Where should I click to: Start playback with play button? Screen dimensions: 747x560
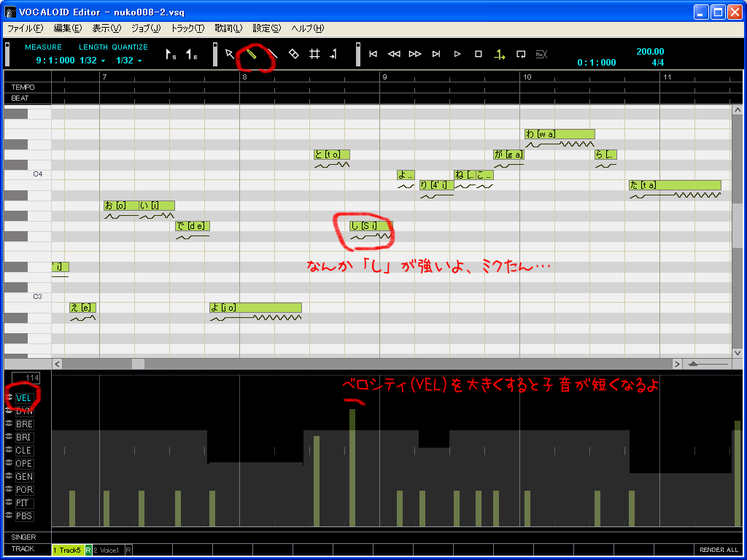click(457, 54)
